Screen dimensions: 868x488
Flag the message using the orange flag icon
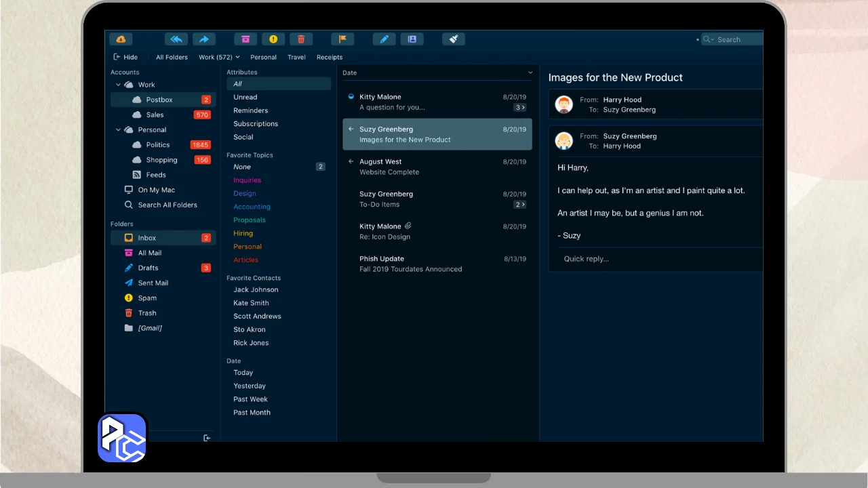342,39
